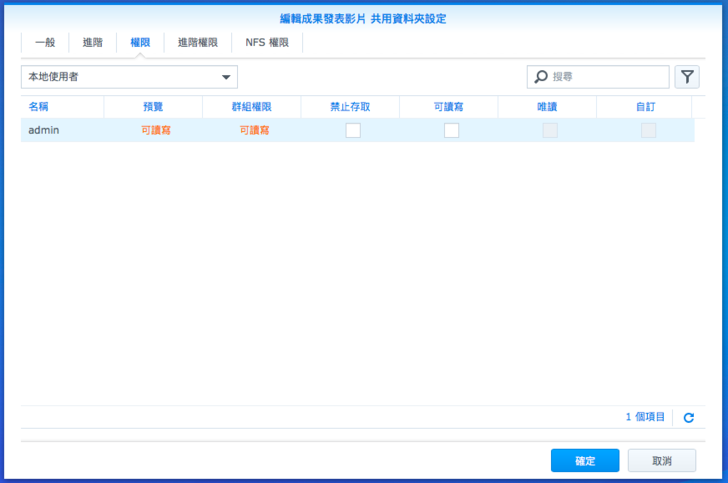The height and width of the screenshot is (483, 728).
Task: Click the filter funnel icon
Action: click(687, 77)
